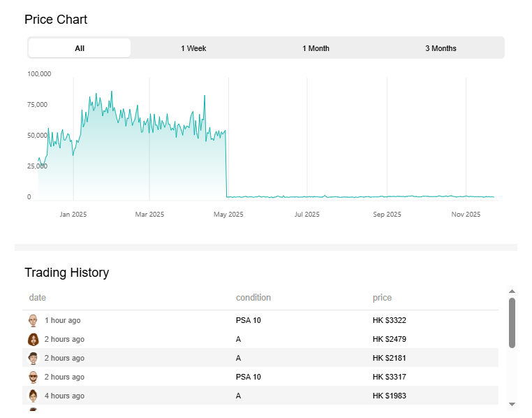Click PSA 10 condition in HK $3317 row
This screenshot has height=418, width=532.
pyautogui.click(x=249, y=377)
